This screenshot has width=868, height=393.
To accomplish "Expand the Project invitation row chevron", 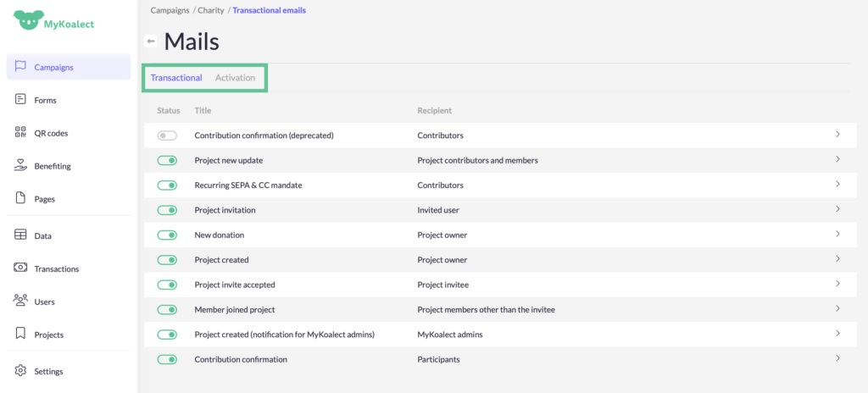I will click(837, 209).
